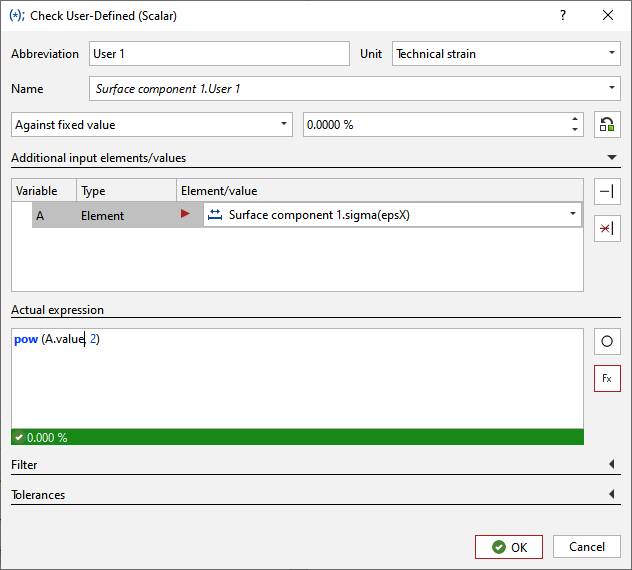
Task: Click the green checkmark result status bar
Action: 297,438
